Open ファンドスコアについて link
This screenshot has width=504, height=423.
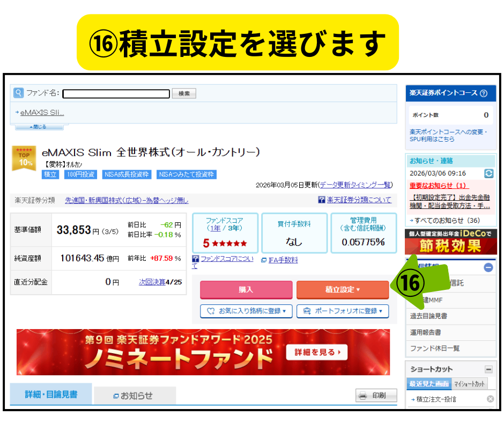(227, 259)
